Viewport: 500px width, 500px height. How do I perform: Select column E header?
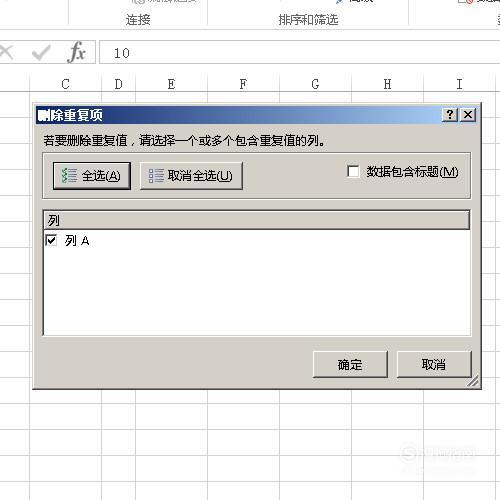pyautogui.click(x=171, y=84)
